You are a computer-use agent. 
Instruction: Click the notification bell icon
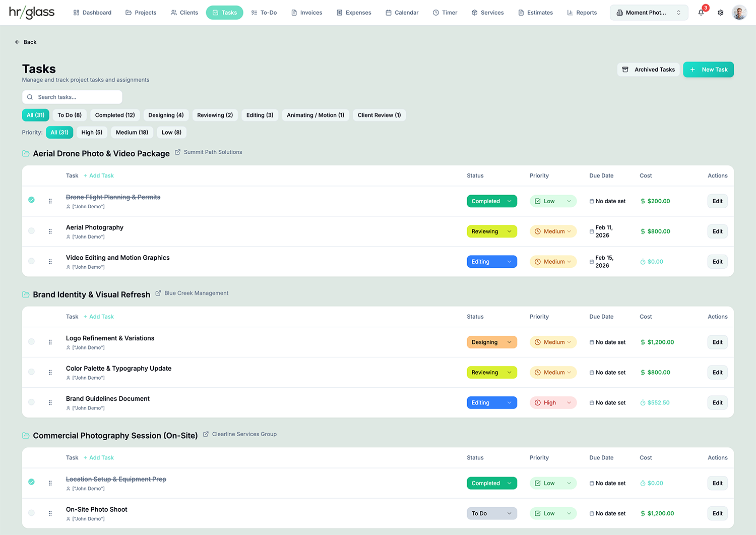(701, 13)
